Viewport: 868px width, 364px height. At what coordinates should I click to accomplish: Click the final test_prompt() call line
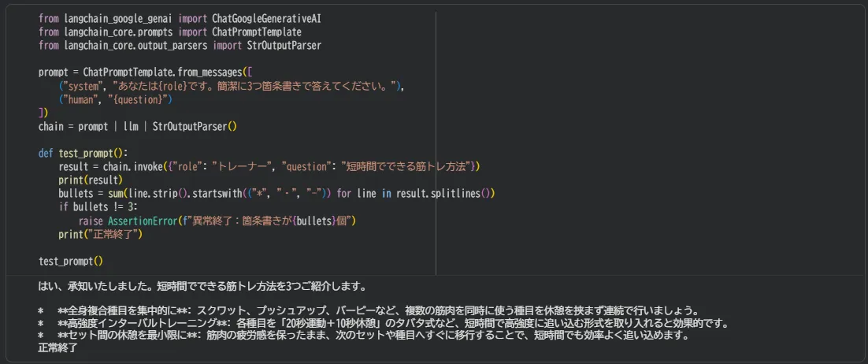coord(71,261)
